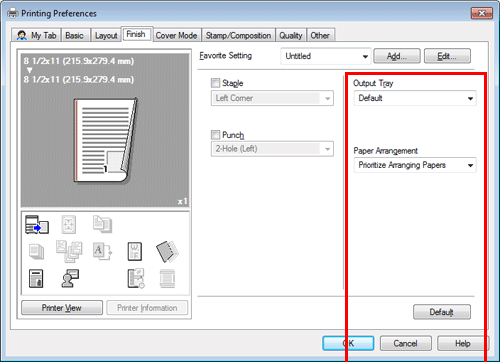Click the page preview thumbnail
The image size is (500, 362).
105,140
